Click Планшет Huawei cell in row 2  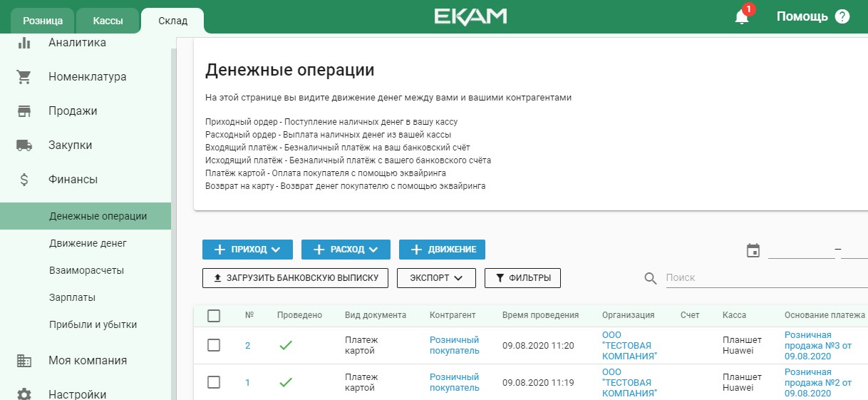(743, 345)
